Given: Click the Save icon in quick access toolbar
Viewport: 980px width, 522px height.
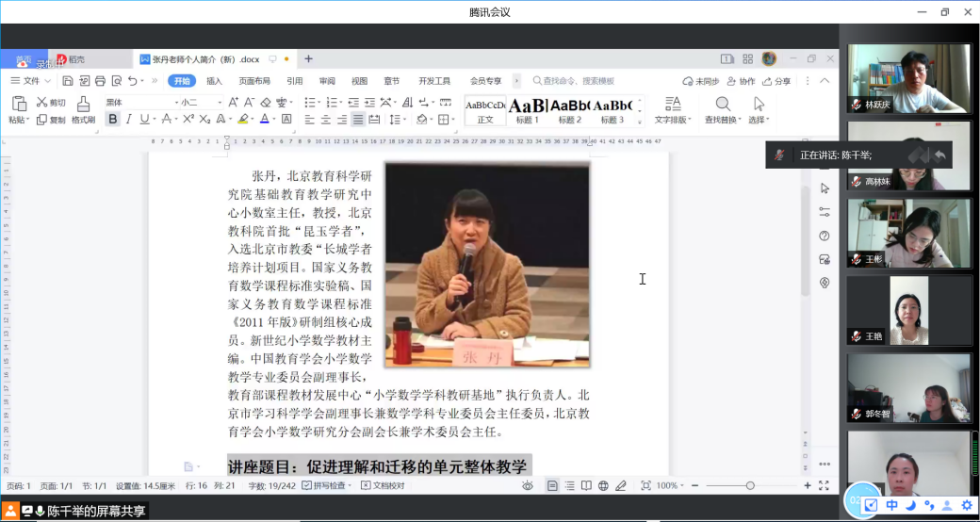Looking at the screenshot, I should 68,81.
